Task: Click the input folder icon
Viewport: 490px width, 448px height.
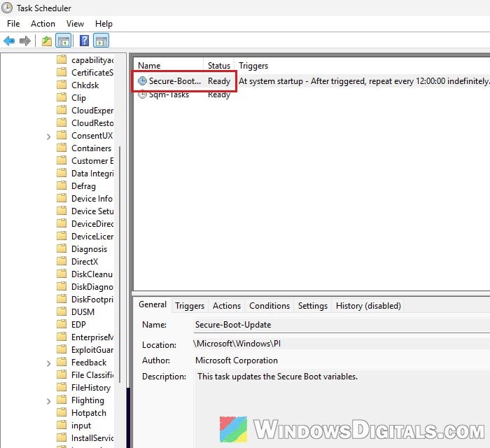Action: point(62,425)
